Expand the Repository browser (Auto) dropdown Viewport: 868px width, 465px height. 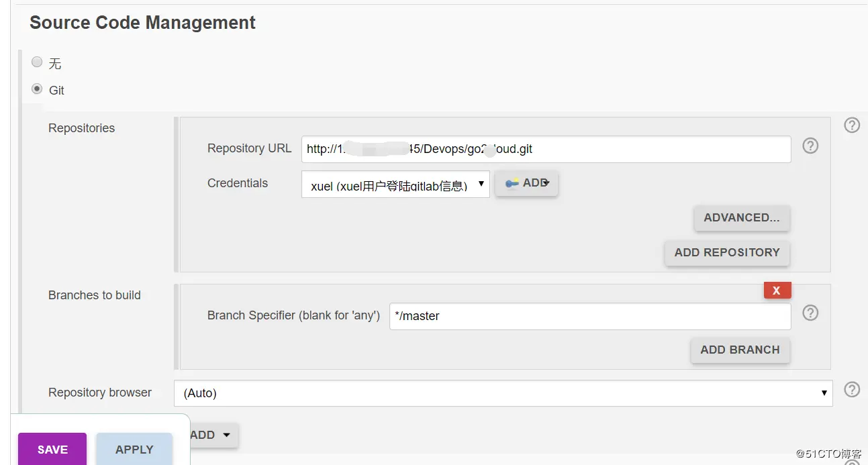pyautogui.click(x=503, y=393)
